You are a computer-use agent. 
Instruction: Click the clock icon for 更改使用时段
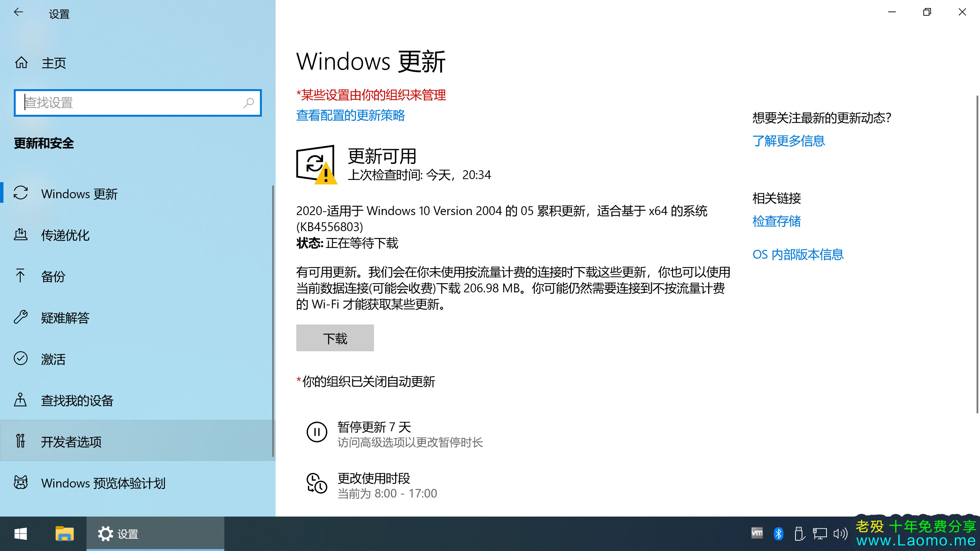(x=317, y=483)
